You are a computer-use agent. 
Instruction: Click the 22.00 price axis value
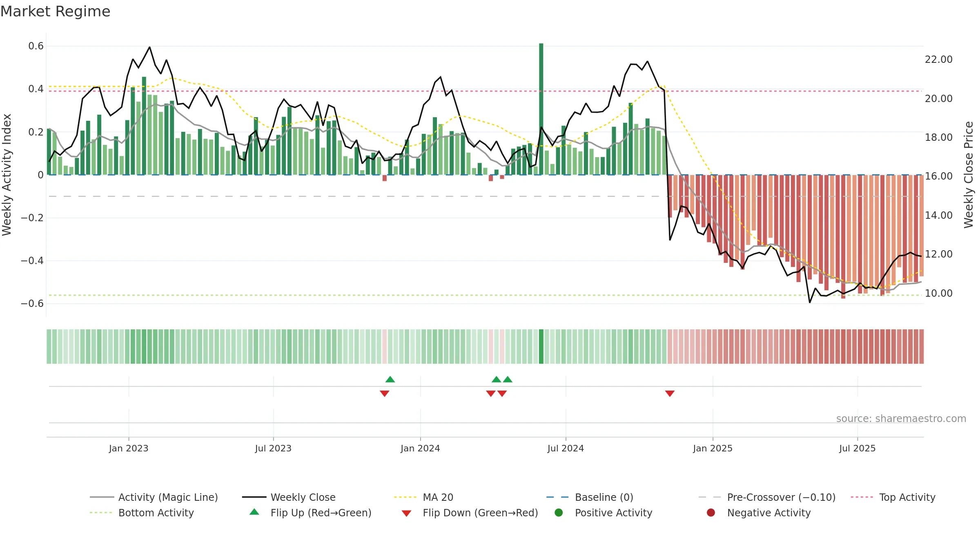pyautogui.click(x=938, y=60)
